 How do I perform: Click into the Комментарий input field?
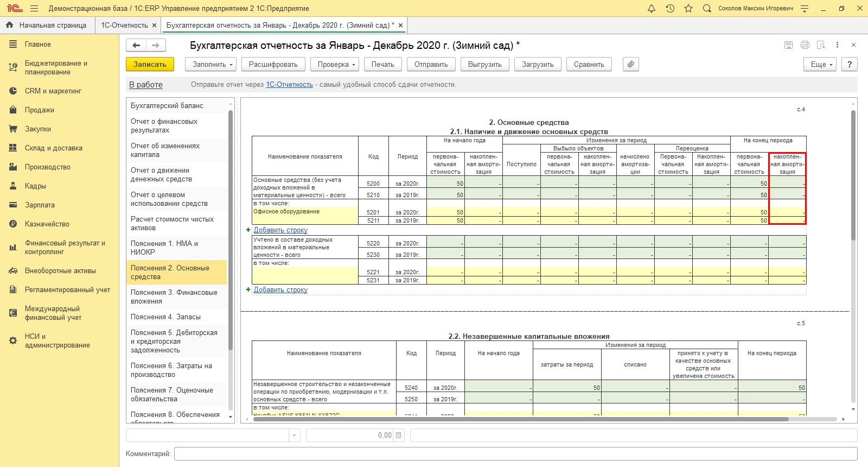[x=515, y=453]
